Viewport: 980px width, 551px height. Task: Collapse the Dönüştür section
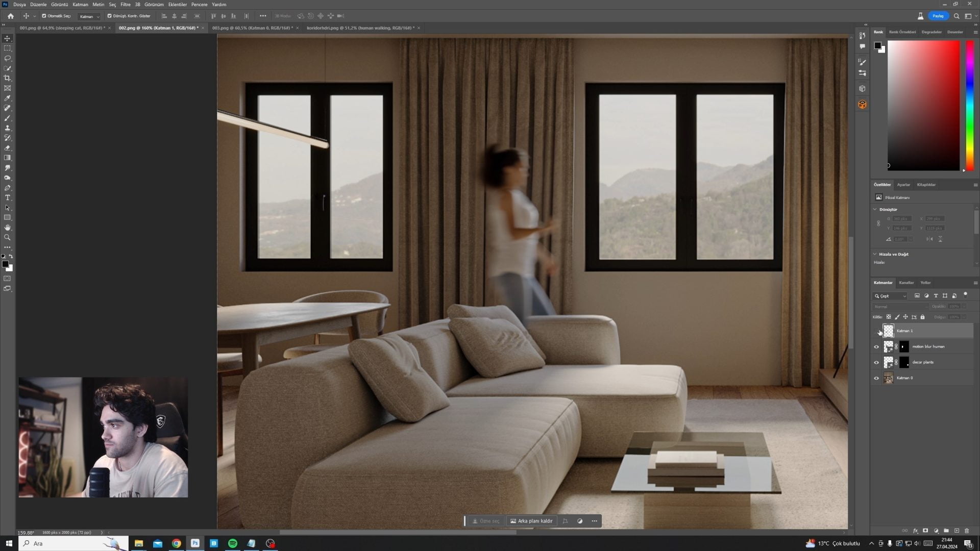tap(875, 209)
